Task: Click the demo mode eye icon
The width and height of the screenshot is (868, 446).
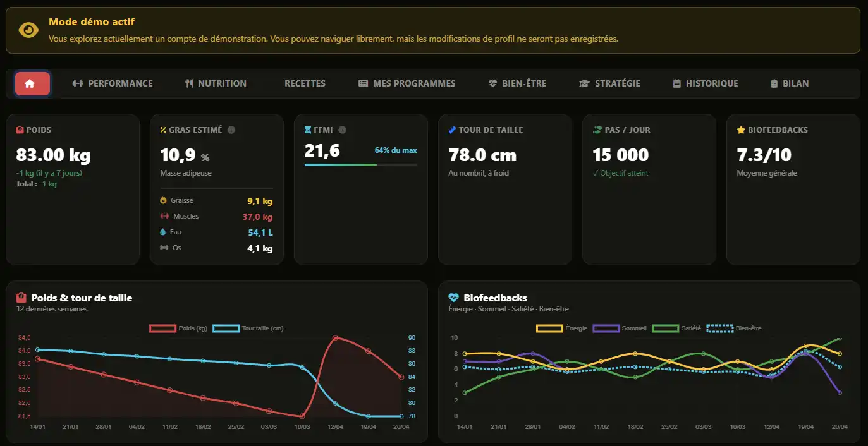Action: point(28,30)
